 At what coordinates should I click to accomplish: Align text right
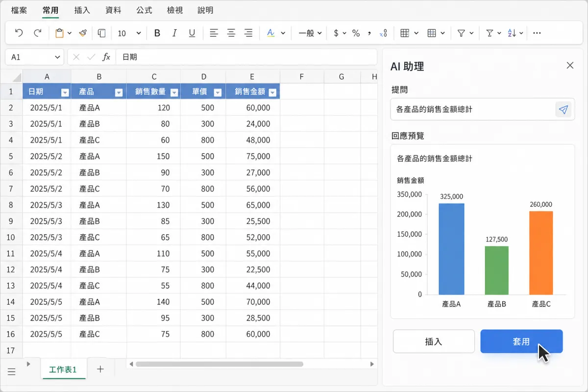tap(248, 33)
